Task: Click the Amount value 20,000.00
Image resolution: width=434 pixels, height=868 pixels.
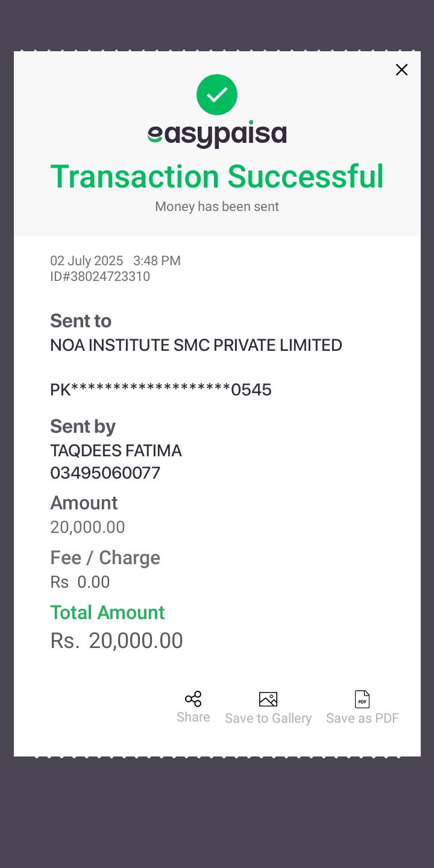Action: click(87, 527)
